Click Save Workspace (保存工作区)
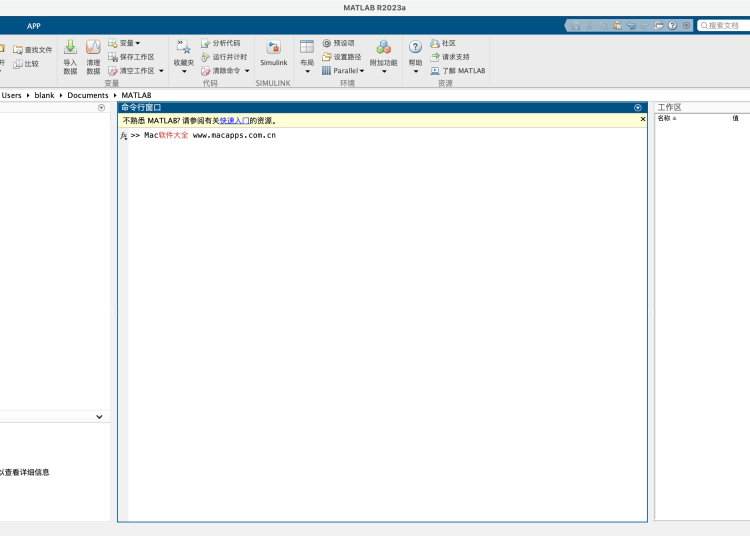Screen dimensions: 750x536 click(x=113, y=57)
